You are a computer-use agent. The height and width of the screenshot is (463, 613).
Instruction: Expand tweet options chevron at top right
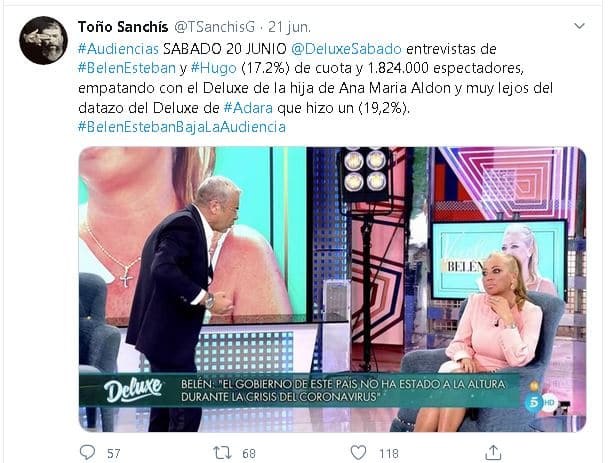(579, 26)
